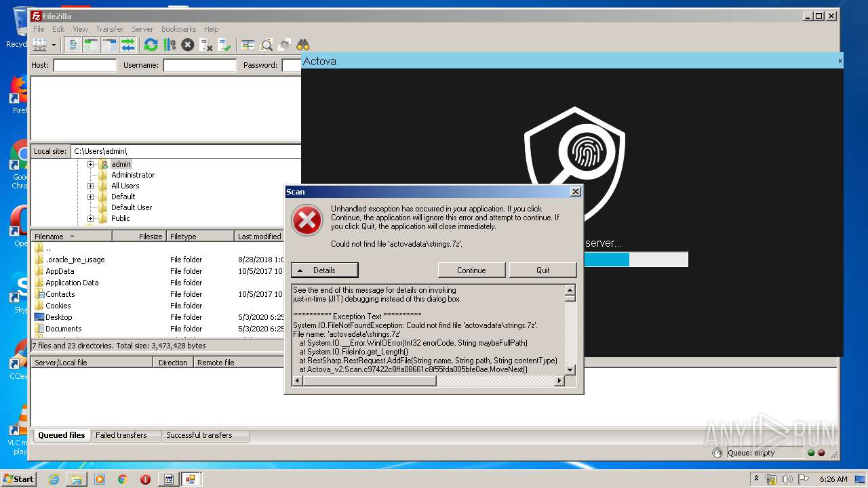The height and width of the screenshot is (488, 868).
Task: Sort by the Filesize column header
Action: (140, 237)
